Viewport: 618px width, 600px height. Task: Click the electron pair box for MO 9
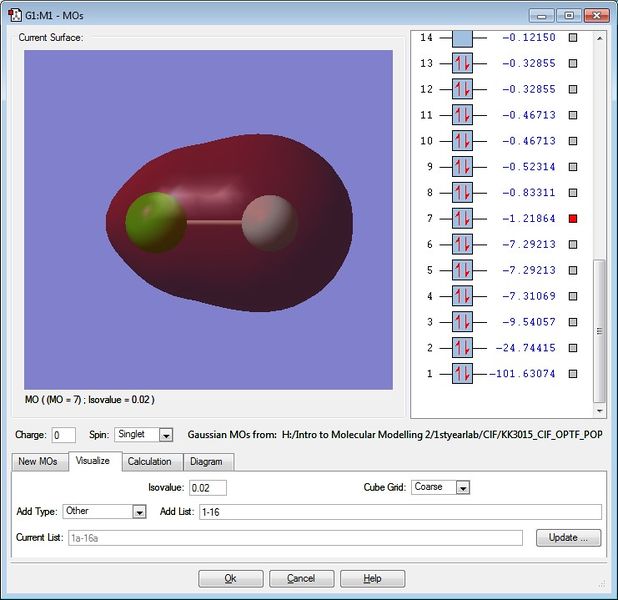(x=462, y=167)
